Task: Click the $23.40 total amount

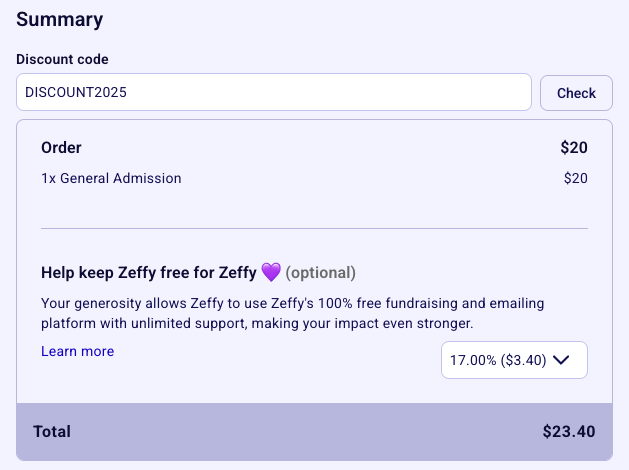Action: click(569, 432)
